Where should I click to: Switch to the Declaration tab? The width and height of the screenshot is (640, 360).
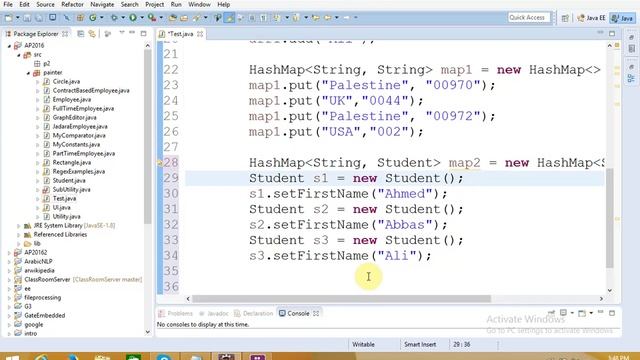coord(253,313)
